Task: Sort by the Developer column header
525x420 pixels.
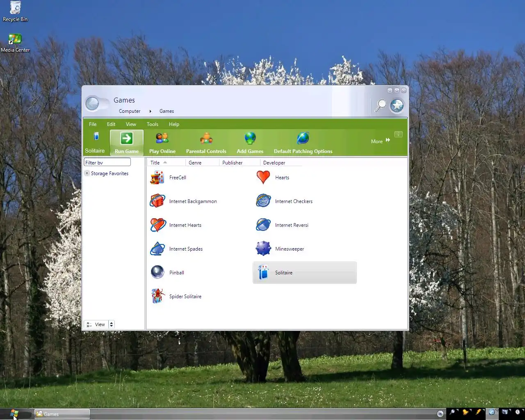Action: pos(281,163)
